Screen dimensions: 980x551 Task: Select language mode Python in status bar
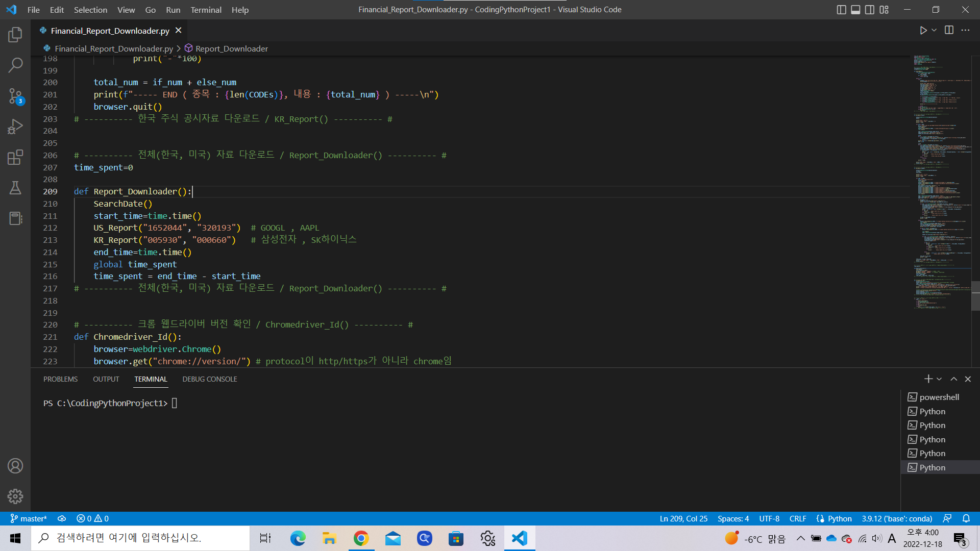click(840, 518)
